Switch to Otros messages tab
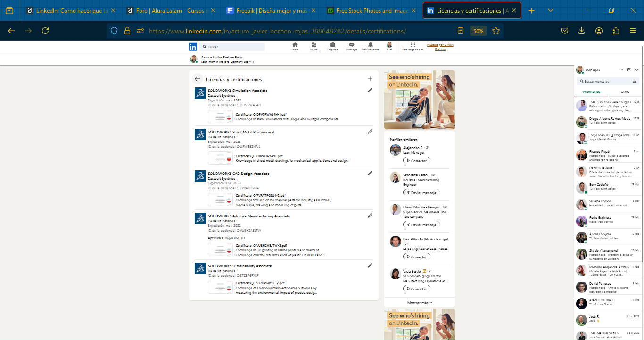The image size is (644, 340). coord(625,92)
